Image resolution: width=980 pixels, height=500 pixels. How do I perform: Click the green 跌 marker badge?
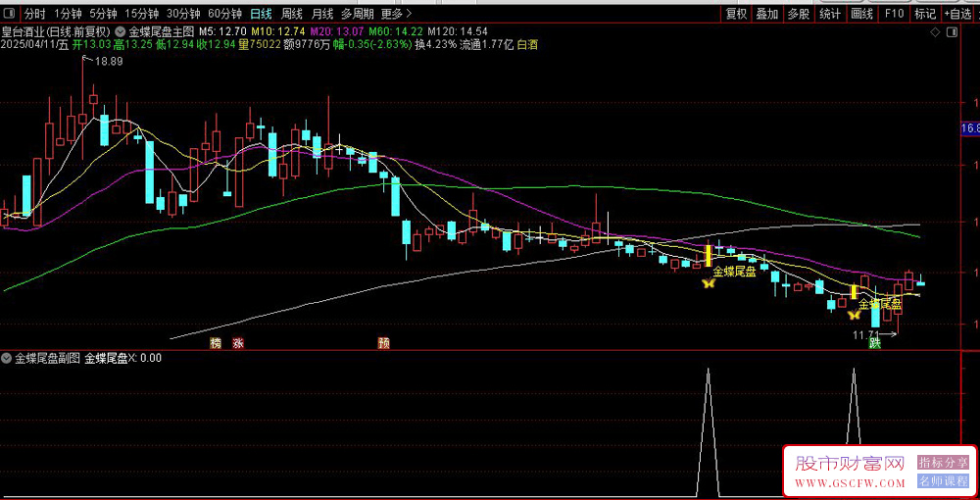[x=875, y=343]
